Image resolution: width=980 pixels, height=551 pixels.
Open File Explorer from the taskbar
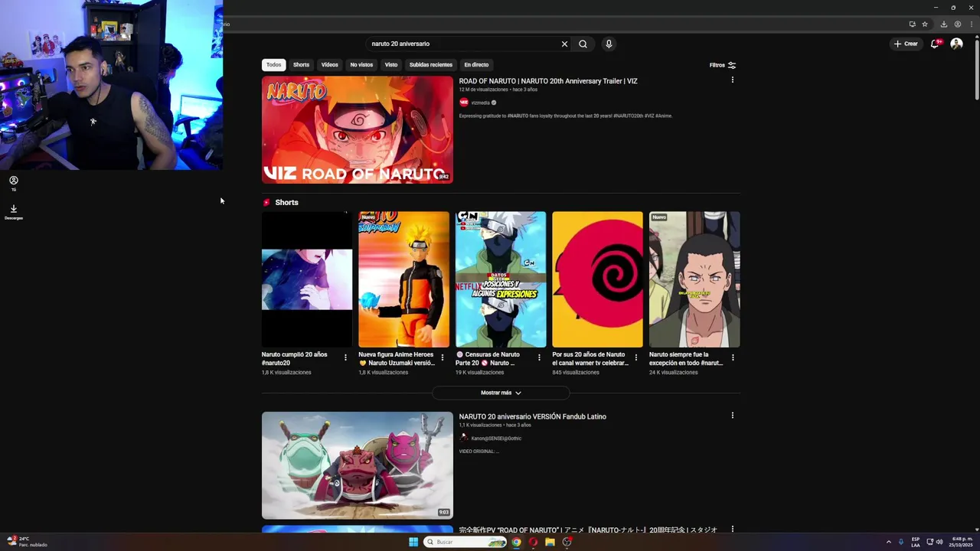[550, 542]
